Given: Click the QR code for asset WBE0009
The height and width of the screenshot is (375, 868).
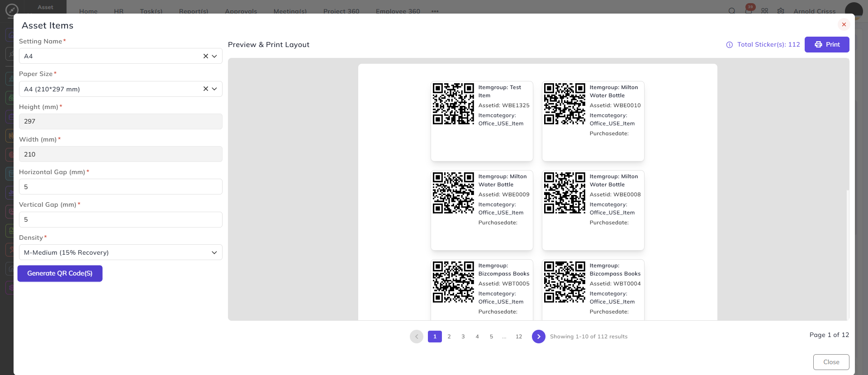Looking at the screenshot, I should coord(453,193).
